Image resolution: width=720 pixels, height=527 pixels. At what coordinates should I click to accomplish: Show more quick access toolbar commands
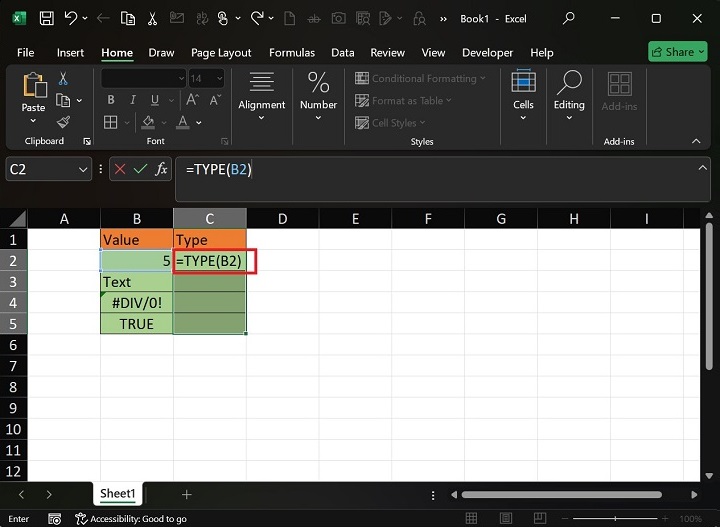click(443, 19)
